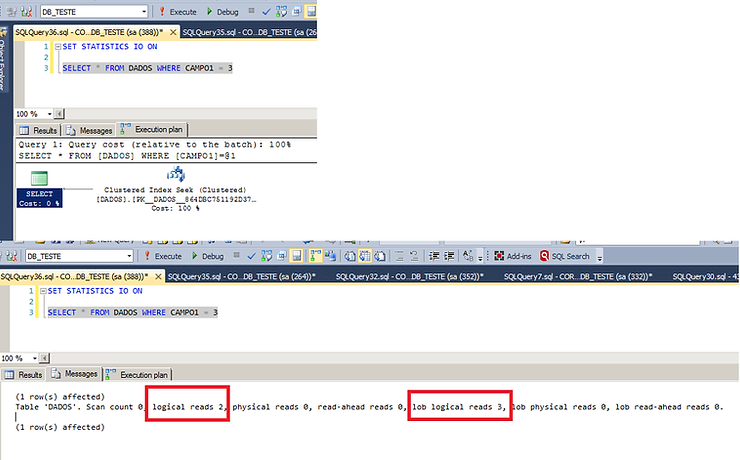Open the Add-ins toolbar button
The image size is (740, 460).
click(513, 256)
